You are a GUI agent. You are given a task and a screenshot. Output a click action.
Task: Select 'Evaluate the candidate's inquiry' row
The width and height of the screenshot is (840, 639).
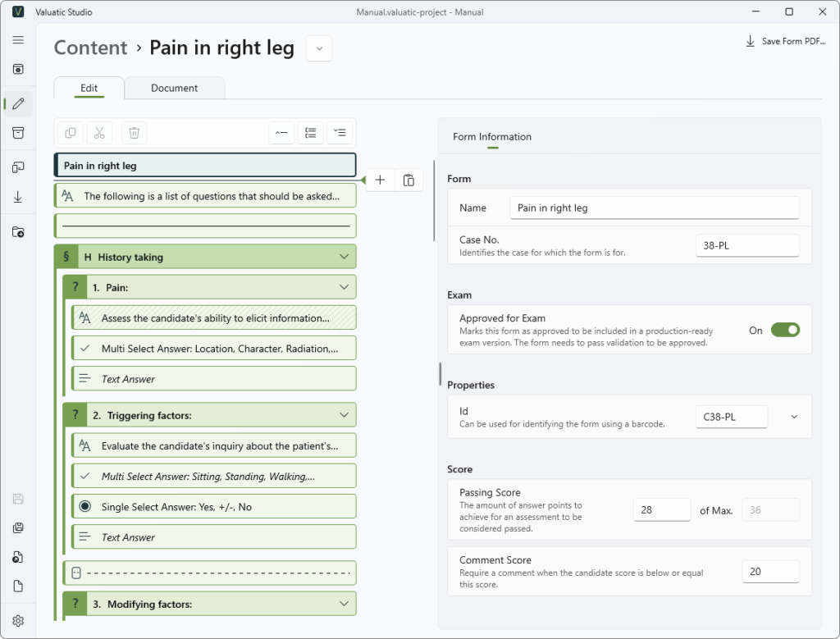tap(214, 445)
